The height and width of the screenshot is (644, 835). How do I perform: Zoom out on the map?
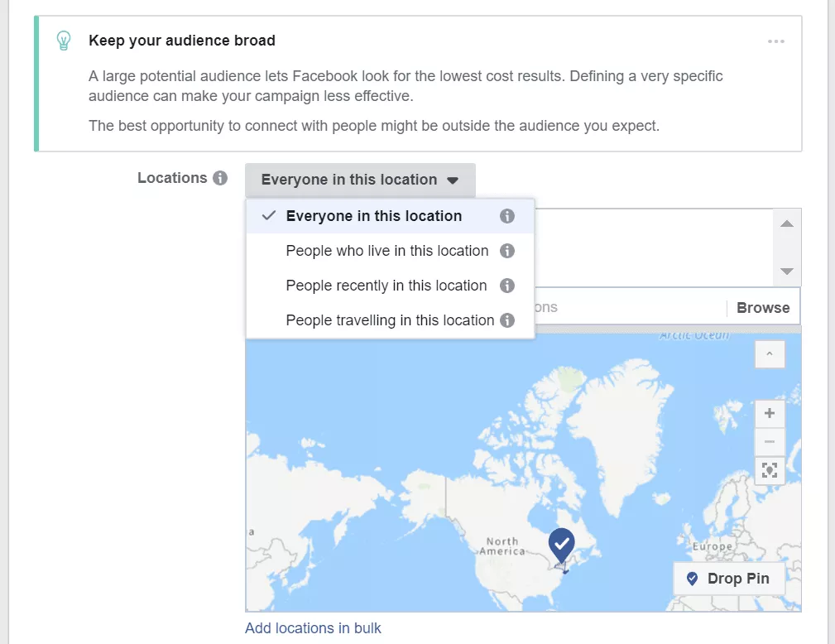pyautogui.click(x=770, y=441)
